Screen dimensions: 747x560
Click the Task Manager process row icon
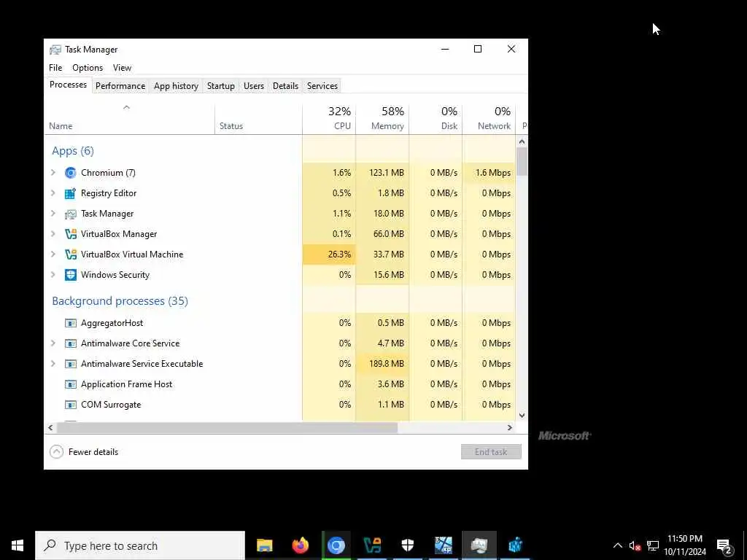tap(71, 214)
